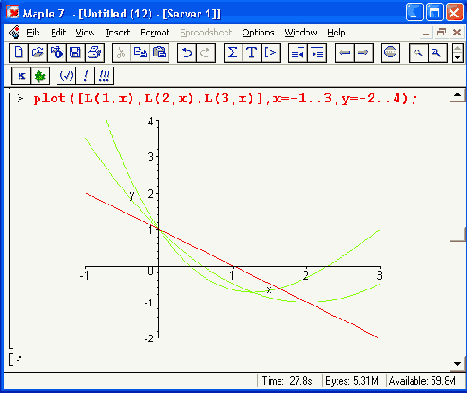Toggle syntax check with checkmark button
Viewport: 467px width, 393px height.
pyautogui.click(x=66, y=76)
